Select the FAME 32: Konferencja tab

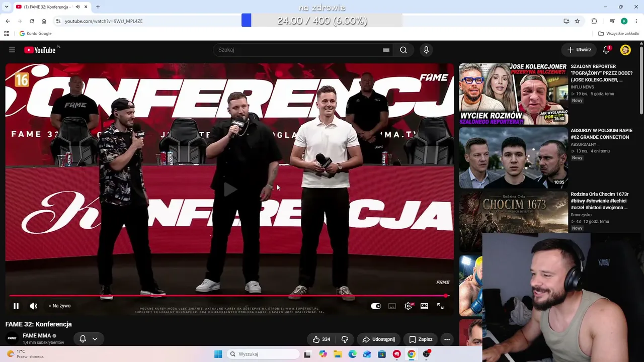pyautogui.click(x=52, y=7)
